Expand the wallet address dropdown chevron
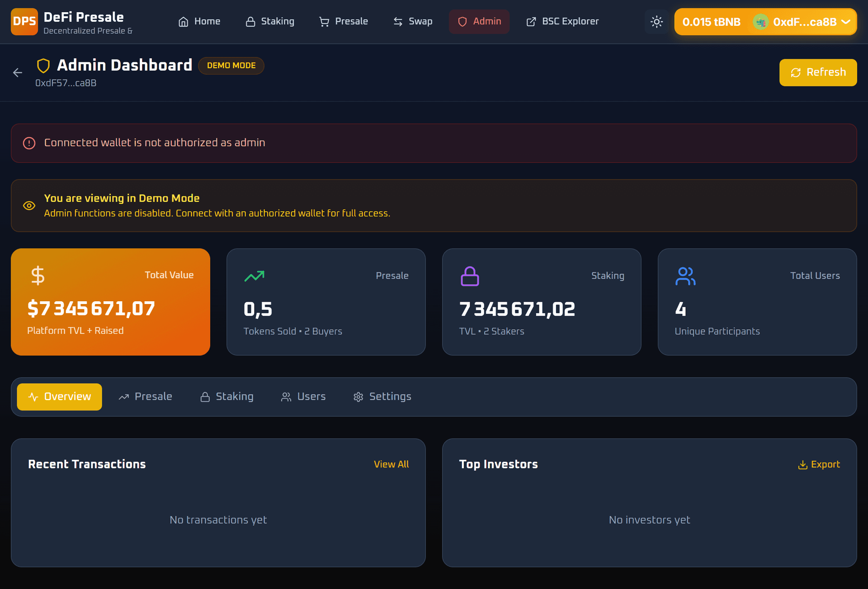The image size is (868, 589). (846, 22)
